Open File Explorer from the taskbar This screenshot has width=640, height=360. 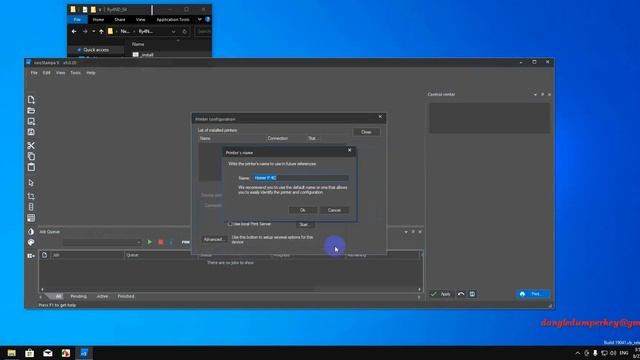[11, 353]
